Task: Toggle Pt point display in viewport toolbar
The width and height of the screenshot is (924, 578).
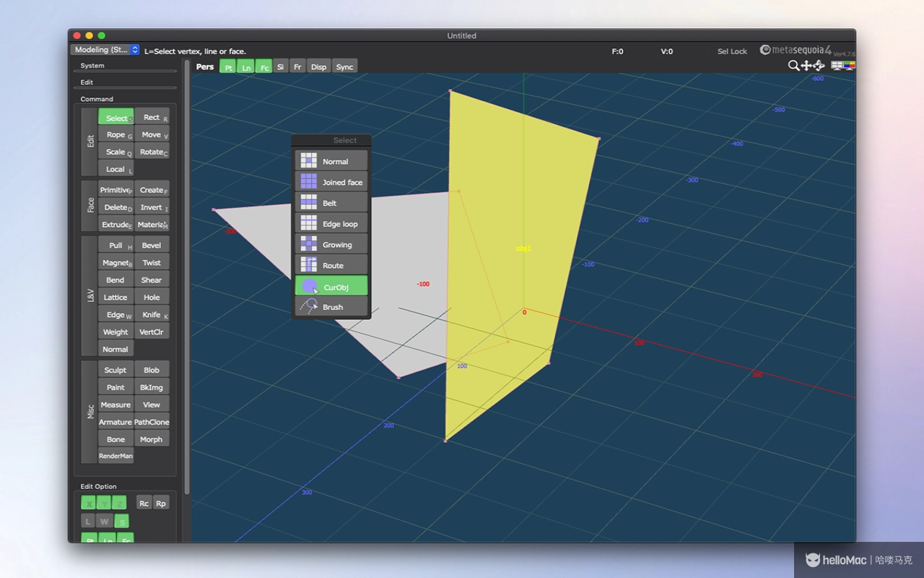Action: (228, 67)
